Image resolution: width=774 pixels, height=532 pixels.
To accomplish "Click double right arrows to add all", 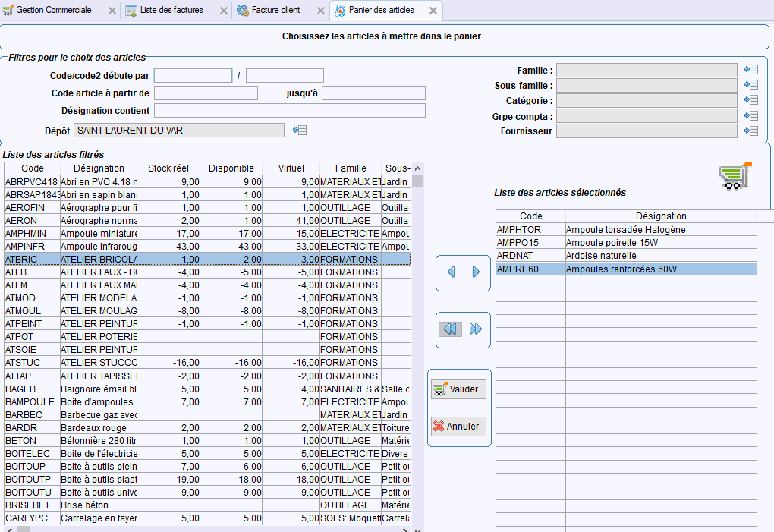I will (x=476, y=329).
